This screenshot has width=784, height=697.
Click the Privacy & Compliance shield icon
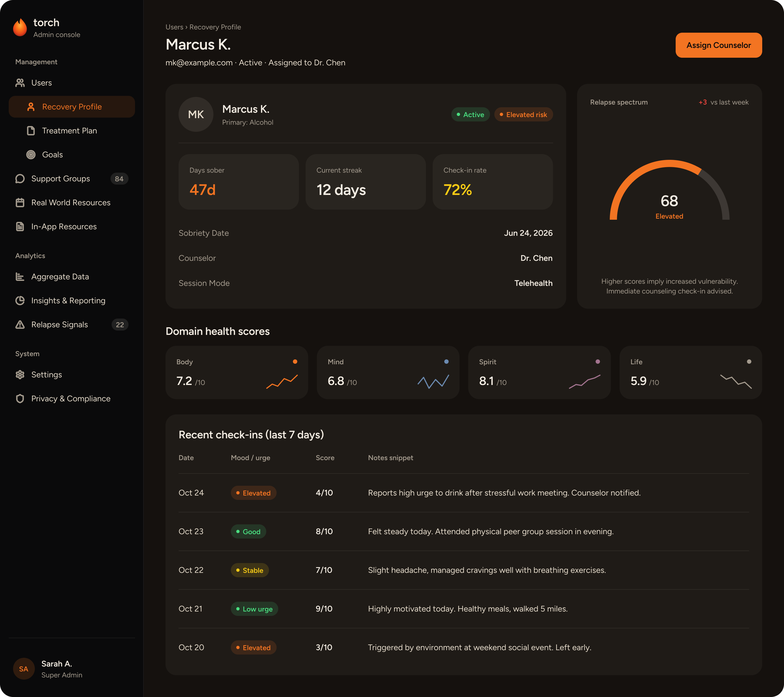[x=20, y=399]
